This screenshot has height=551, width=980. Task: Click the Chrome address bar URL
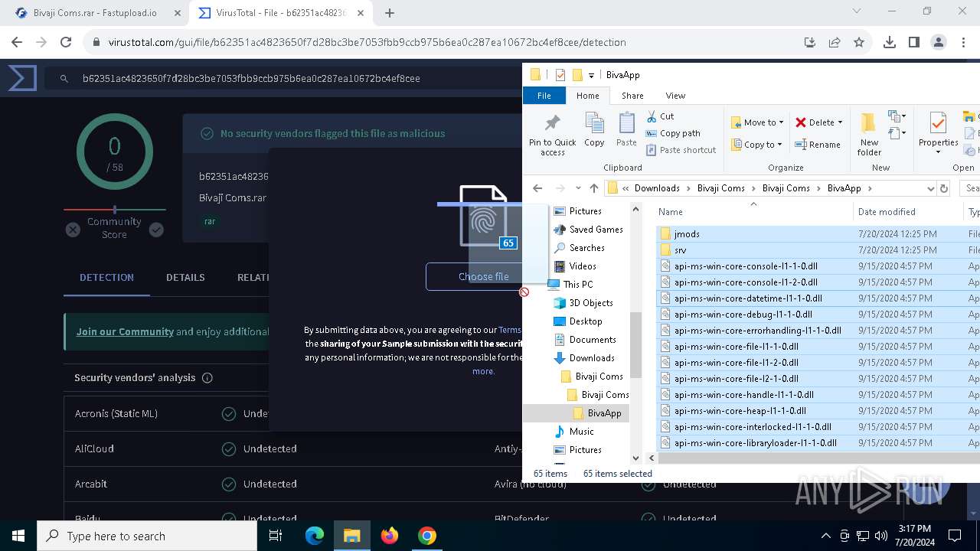tap(367, 42)
